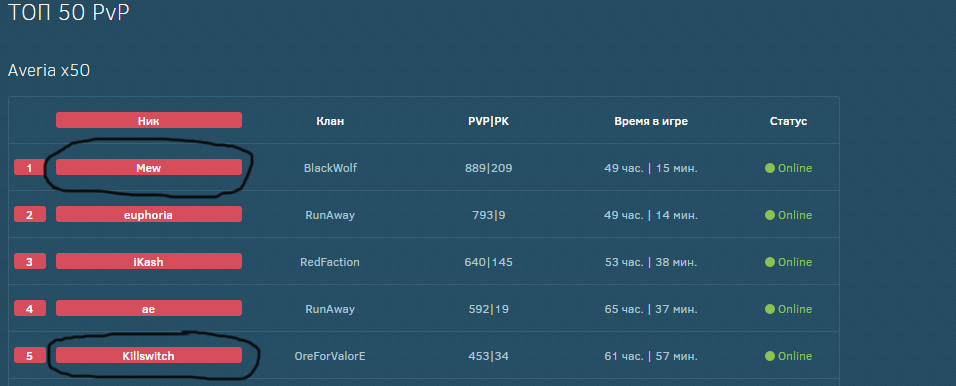Click the green status dot for iKash
Viewport: 956px width, 386px height.
click(770, 262)
